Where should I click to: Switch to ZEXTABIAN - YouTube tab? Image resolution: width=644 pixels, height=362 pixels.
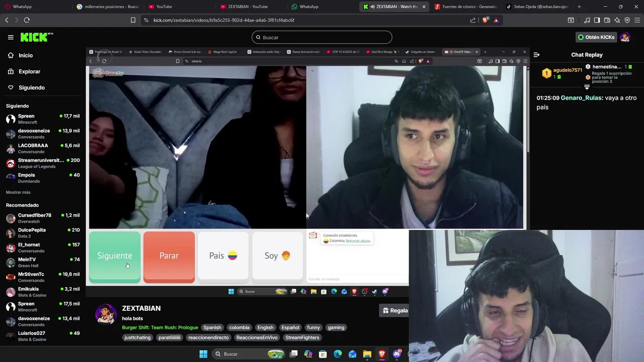pos(251,7)
